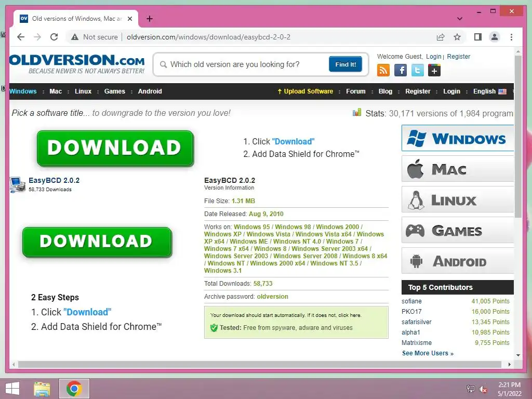Select Linux in the nav bar
The image size is (532, 399).
pyautogui.click(x=83, y=91)
